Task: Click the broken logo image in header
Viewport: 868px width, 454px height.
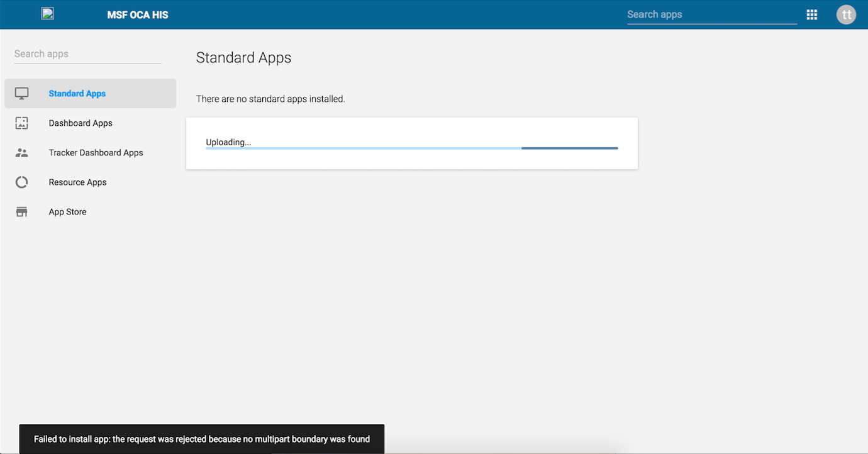Action: [x=48, y=14]
